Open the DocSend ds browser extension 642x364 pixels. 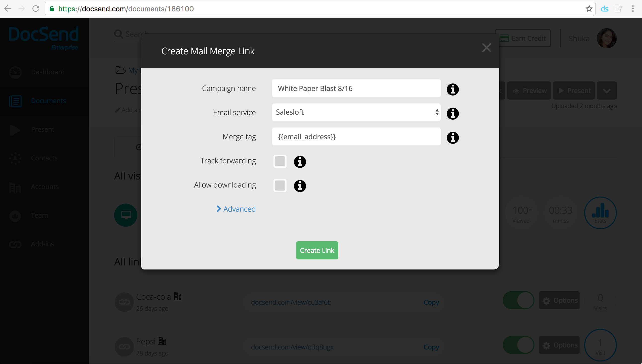(605, 9)
